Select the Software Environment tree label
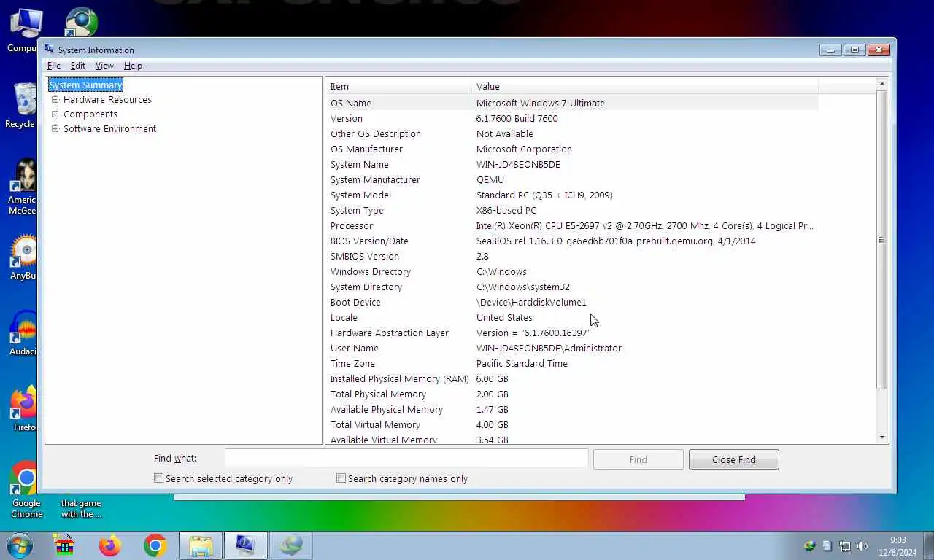 (x=109, y=128)
